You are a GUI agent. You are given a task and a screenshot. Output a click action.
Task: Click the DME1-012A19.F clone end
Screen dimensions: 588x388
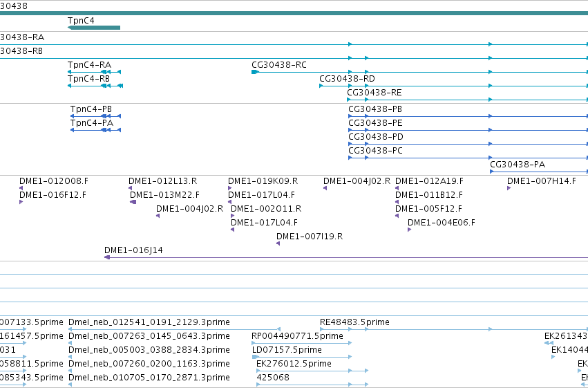click(397, 188)
